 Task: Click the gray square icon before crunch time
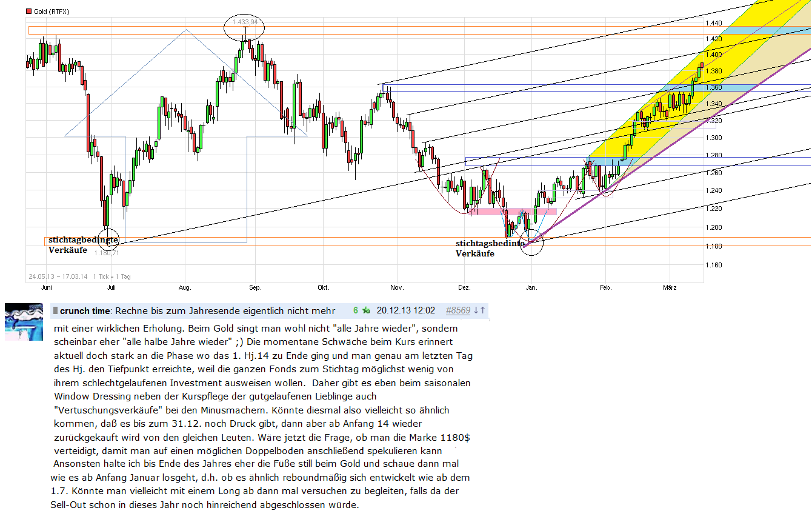55,310
